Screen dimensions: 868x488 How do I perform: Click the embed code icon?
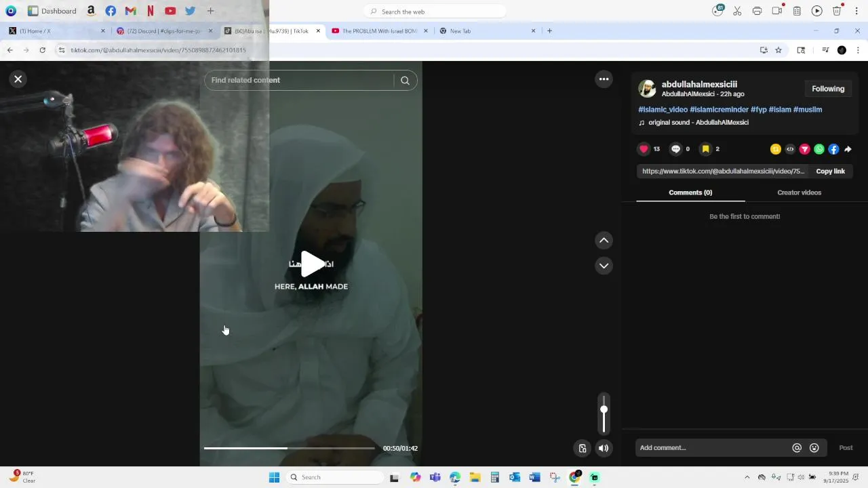pyautogui.click(x=790, y=149)
